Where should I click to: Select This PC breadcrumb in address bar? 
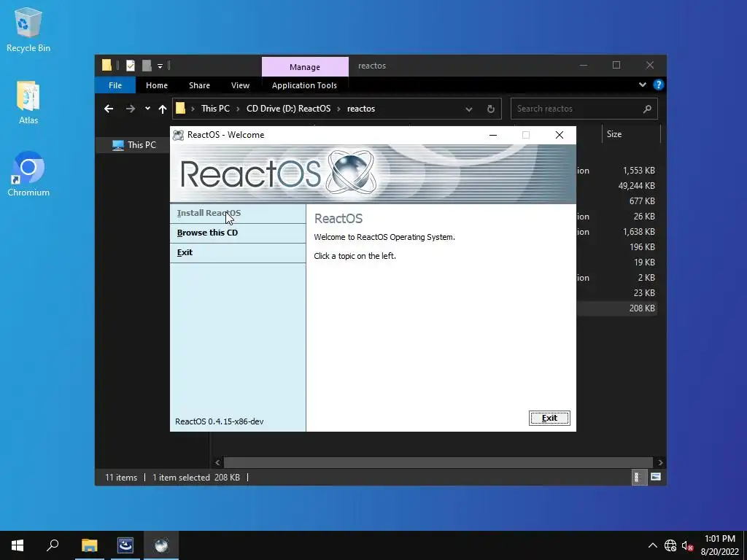215,109
